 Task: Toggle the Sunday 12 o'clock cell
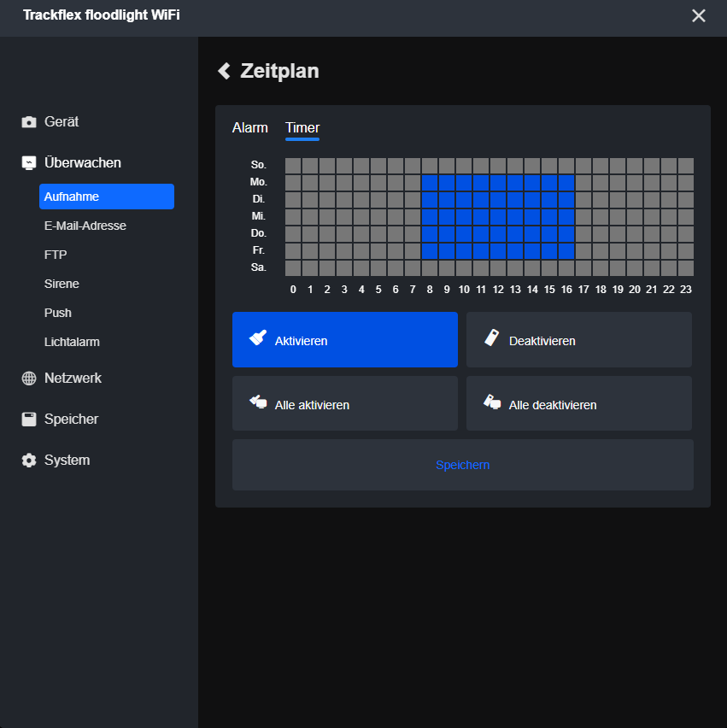click(x=498, y=165)
